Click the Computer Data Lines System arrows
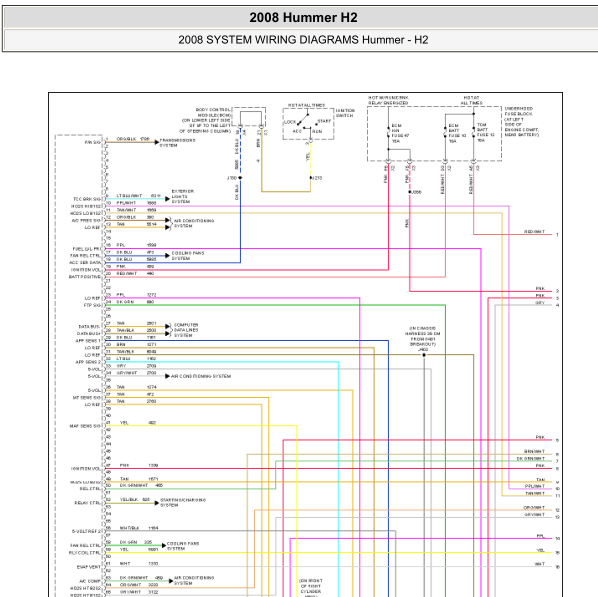The width and height of the screenshot is (598, 597). point(168,330)
